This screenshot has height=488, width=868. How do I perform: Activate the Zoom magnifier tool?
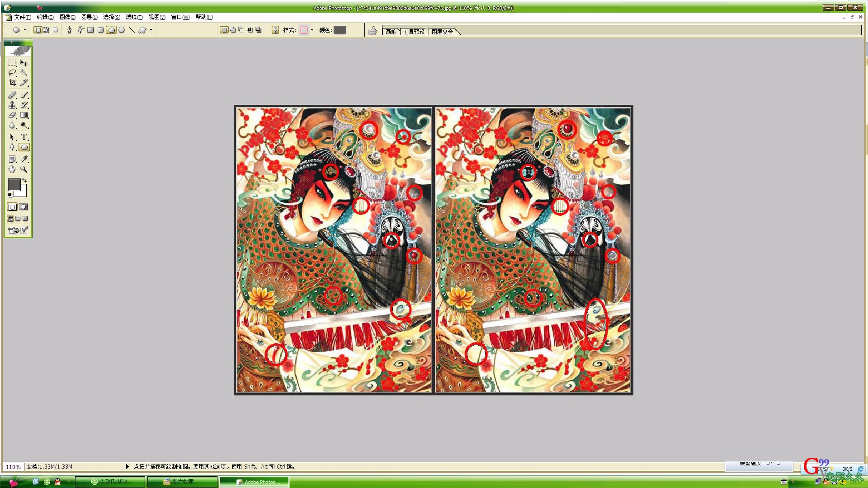tap(24, 169)
